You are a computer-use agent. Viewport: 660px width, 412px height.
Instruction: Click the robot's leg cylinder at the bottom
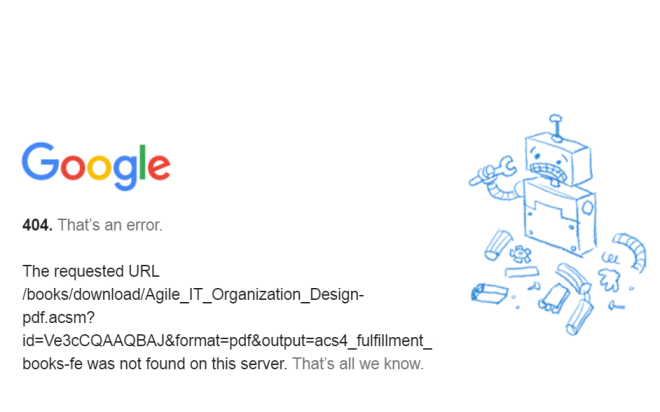pyautogui.click(x=579, y=316)
